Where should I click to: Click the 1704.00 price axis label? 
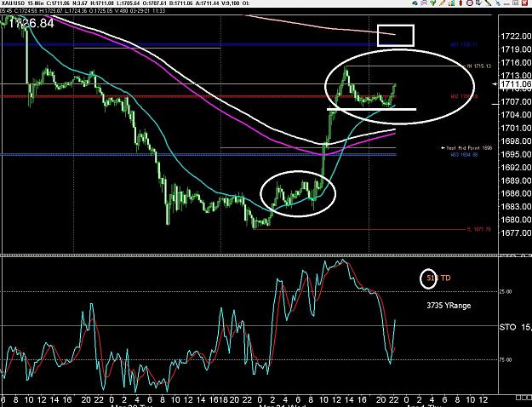click(516, 115)
